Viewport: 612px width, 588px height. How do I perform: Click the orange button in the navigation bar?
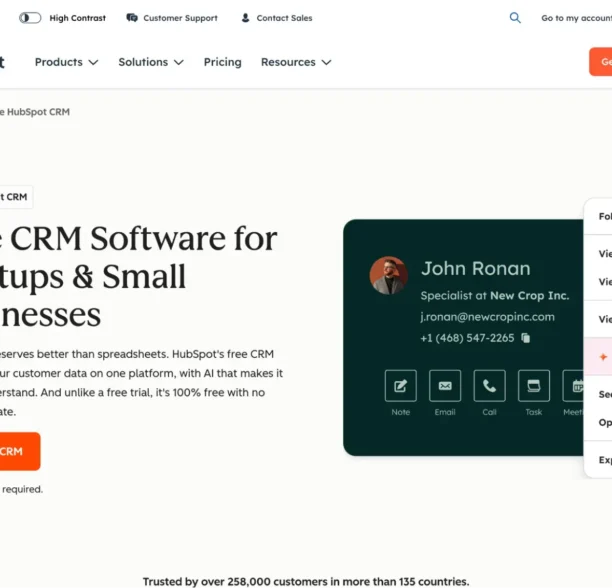[601, 62]
